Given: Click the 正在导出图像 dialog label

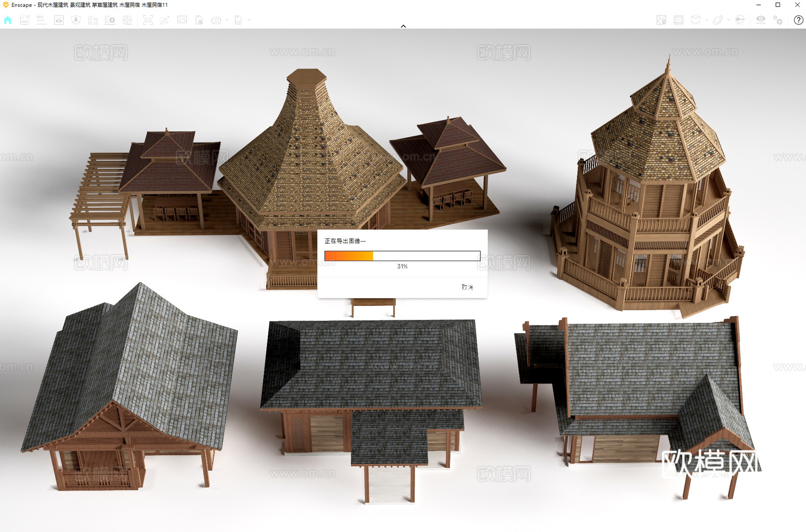Looking at the screenshot, I should pyautogui.click(x=345, y=241).
